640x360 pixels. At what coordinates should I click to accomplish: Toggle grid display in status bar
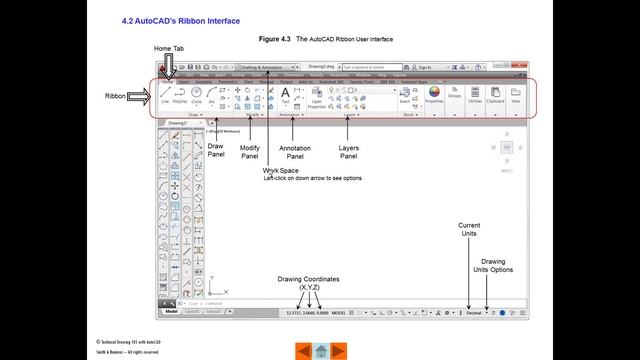351,313
